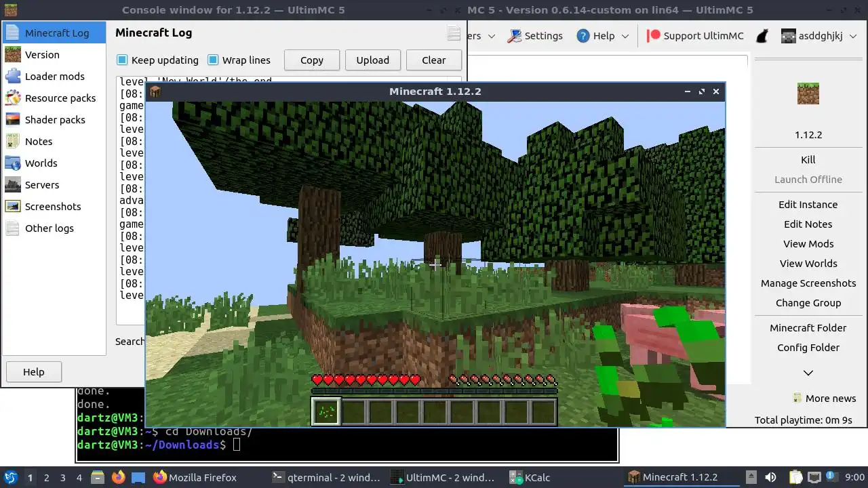Click the crafting table icon in Minecraft title bar
The image size is (868, 488).
(155, 91)
